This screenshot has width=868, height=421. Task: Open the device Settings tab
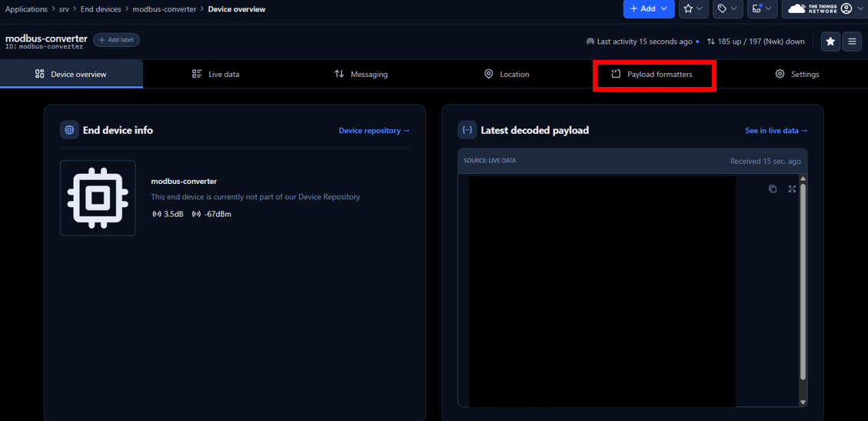click(x=796, y=74)
